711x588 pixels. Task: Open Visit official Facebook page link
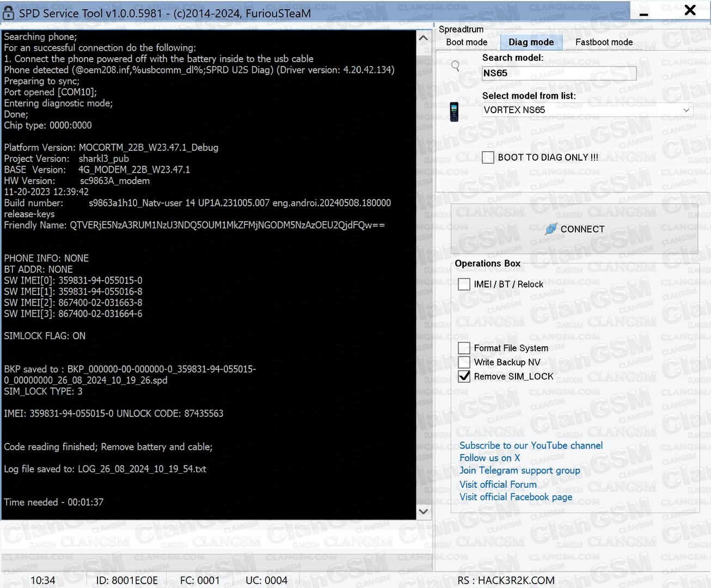pyautogui.click(x=516, y=497)
